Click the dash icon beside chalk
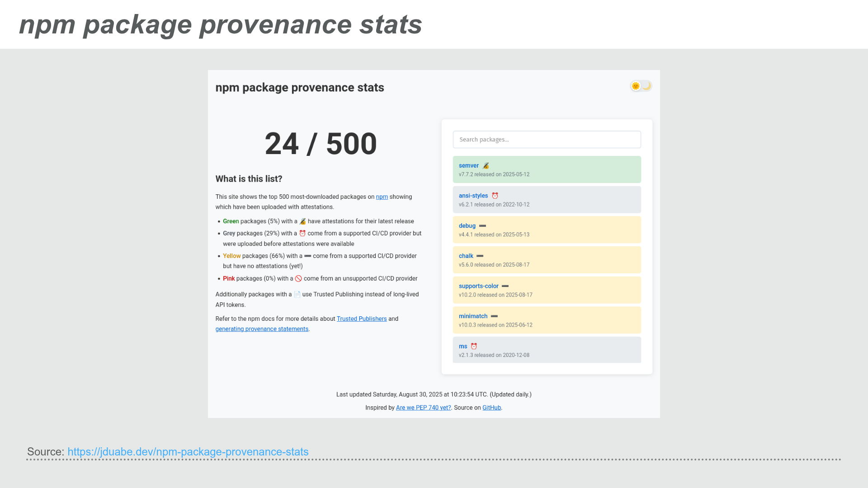868x488 pixels. [480, 256]
